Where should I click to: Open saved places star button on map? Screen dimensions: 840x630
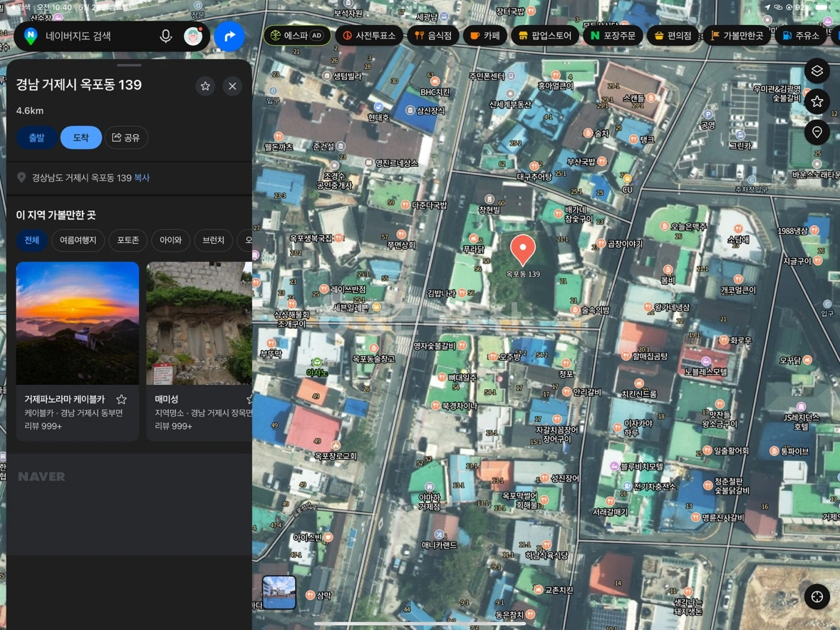coord(816,101)
